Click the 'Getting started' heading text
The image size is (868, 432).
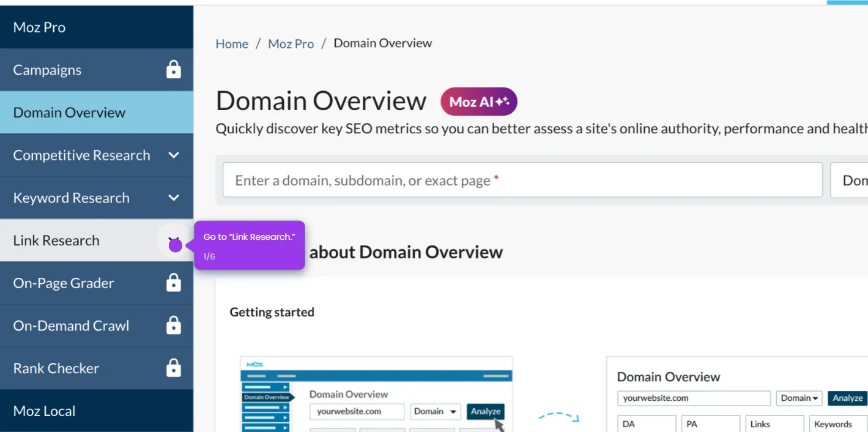click(x=272, y=312)
